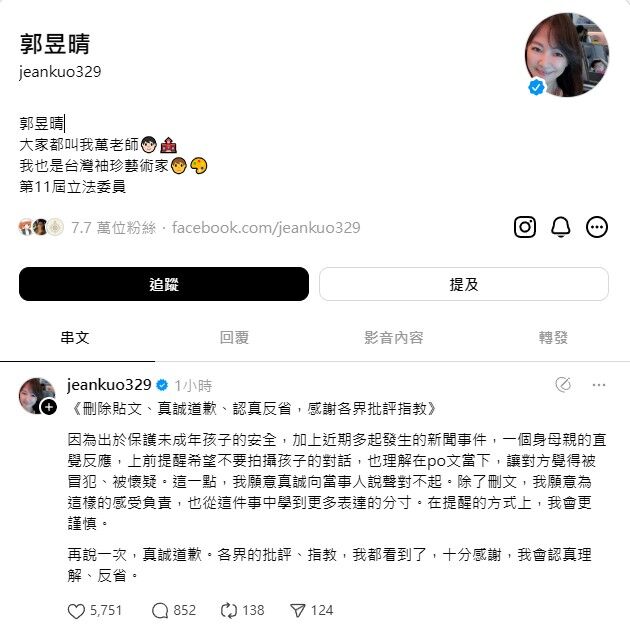
Task: Click the verified badge next to post username
Action: click(162, 385)
